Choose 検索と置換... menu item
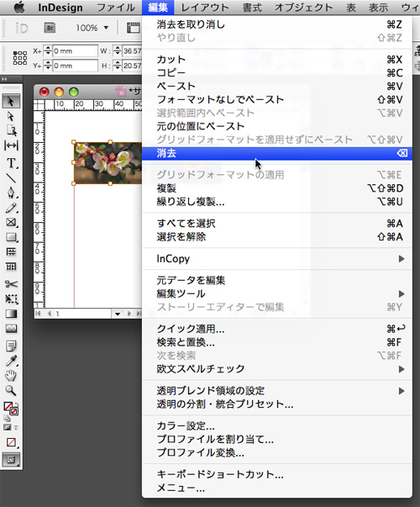Image resolution: width=420 pixels, height=507 pixels. coord(277,342)
